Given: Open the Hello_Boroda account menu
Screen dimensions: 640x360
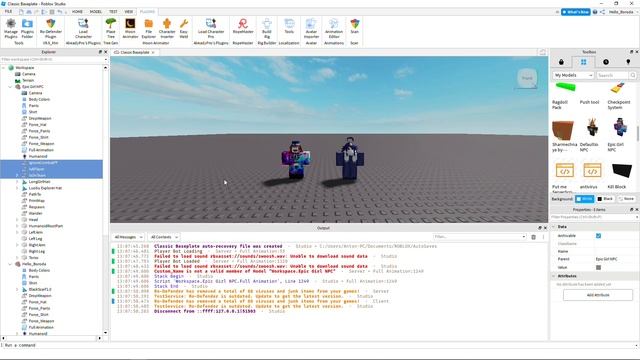Looking at the screenshot, I should [x=621, y=12].
